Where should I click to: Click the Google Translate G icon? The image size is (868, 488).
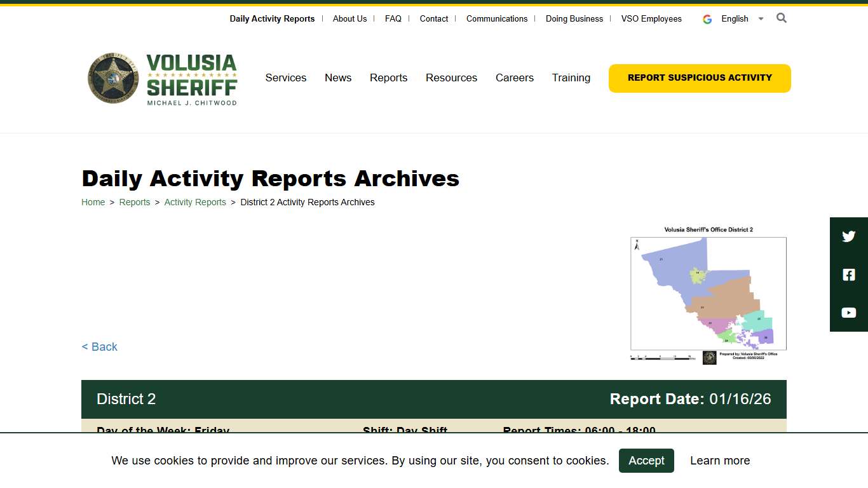point(707,19)
